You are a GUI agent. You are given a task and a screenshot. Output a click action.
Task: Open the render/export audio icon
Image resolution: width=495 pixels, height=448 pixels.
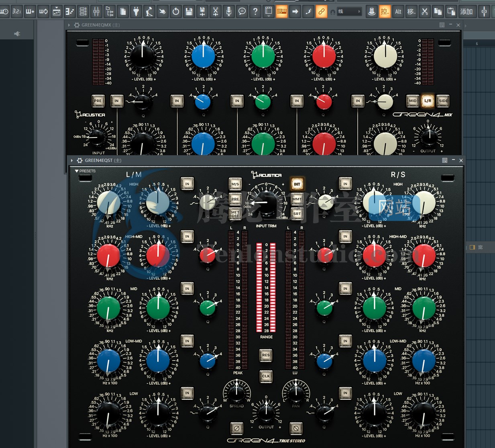point(202,12)
